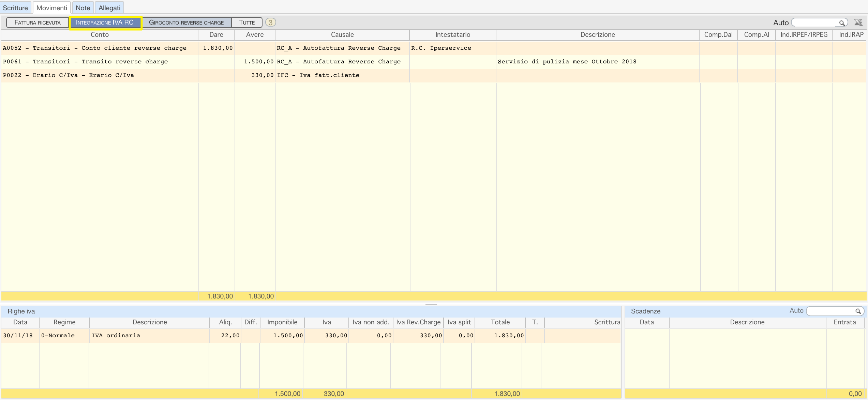Click the Entrata column header
Screen dimensions: 868x400
tap(845, 322)
